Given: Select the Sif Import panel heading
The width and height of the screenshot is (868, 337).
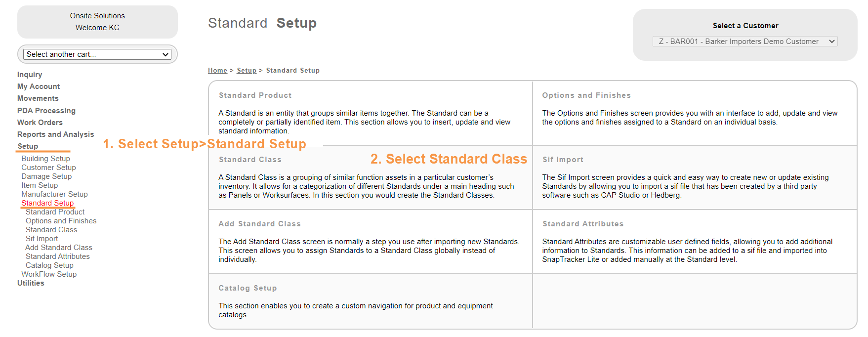Looking at the screenshot, I should [x=563, y=160].
